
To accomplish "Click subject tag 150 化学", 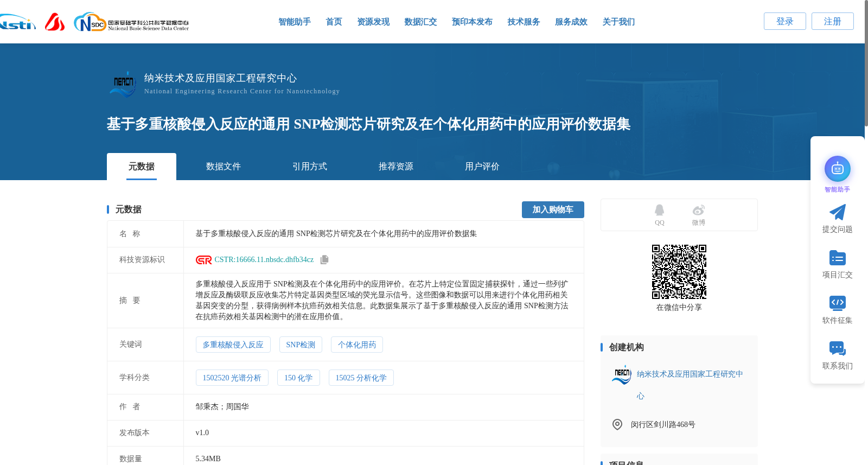I will click(298, 378).
